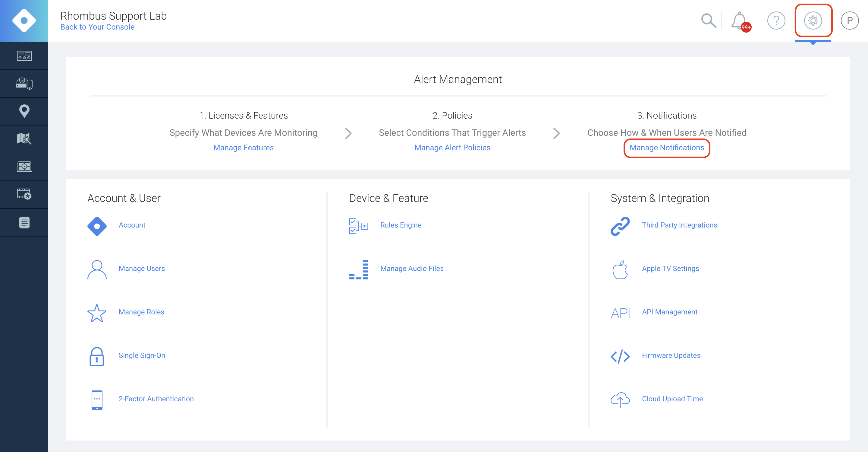
Task: Click Manage Alert Policies
Action: [452, 148]
